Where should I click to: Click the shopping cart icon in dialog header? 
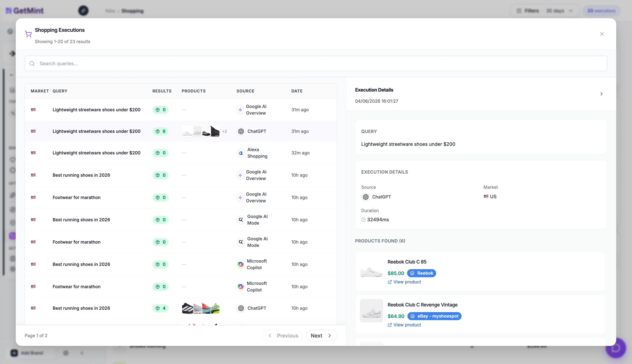pos(28,34)
